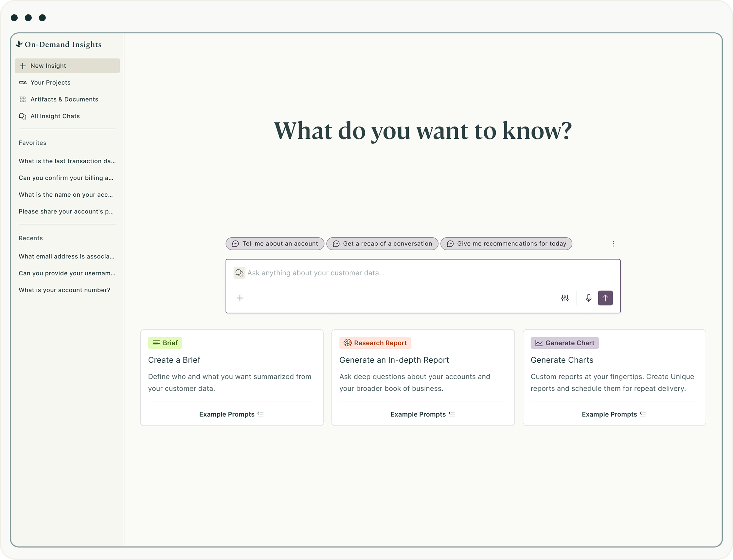
Task: Open the Create a Brief card title
Action: 174,360
